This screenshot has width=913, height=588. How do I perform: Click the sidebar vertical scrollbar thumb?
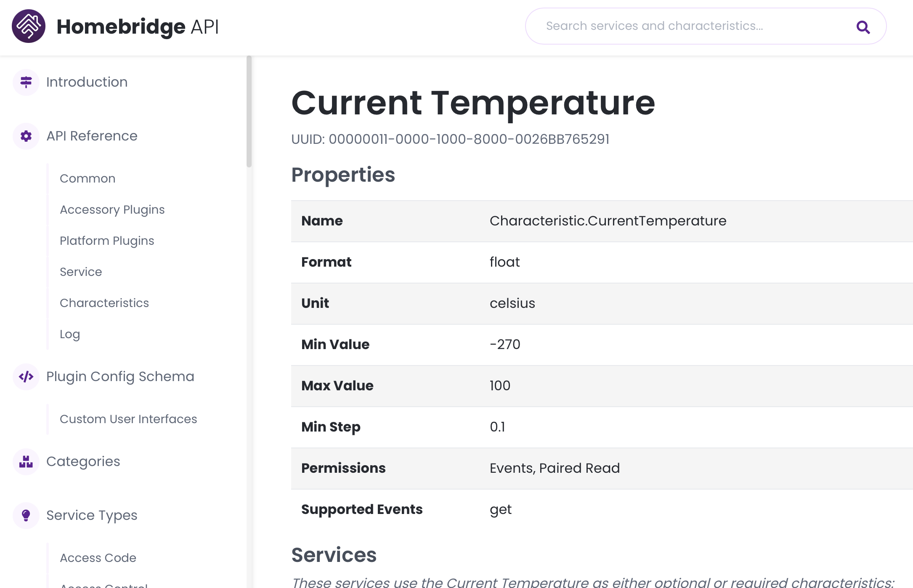[x=249, y=111]
